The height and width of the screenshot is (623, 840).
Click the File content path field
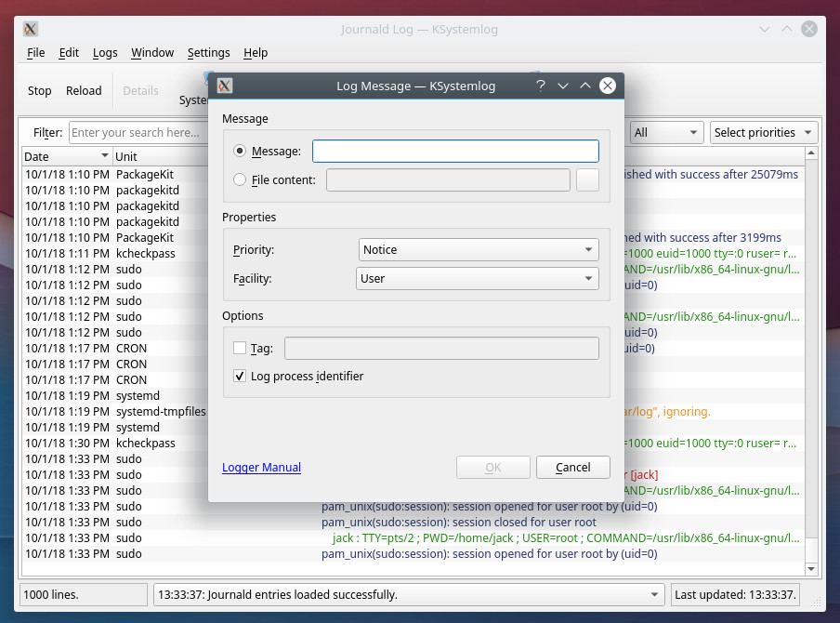[448, 179]
